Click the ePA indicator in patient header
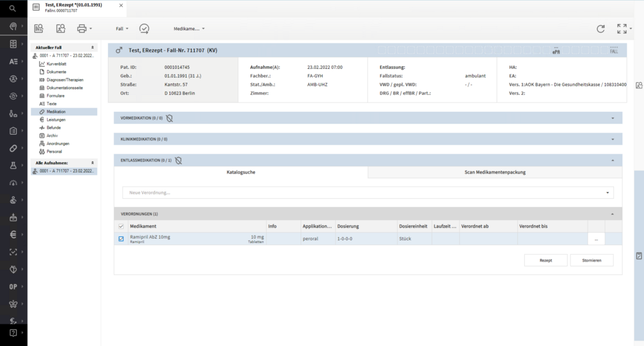644x346 pixels. pos(556,51)
